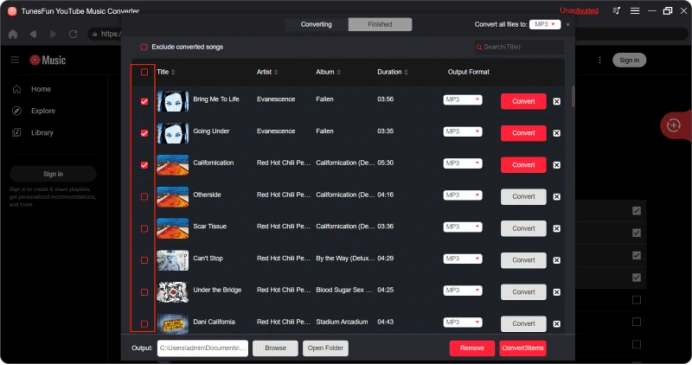The height and width of the screenshot is (365, 692).
Task: Toggle the select-all checkbox in header
Action: pyautogui.click(x=144, y=72)
